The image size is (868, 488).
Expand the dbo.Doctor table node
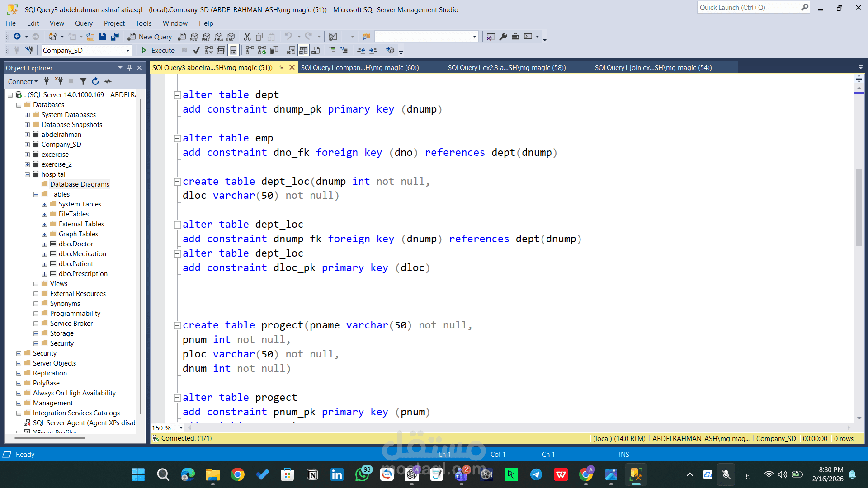point(44,244)
